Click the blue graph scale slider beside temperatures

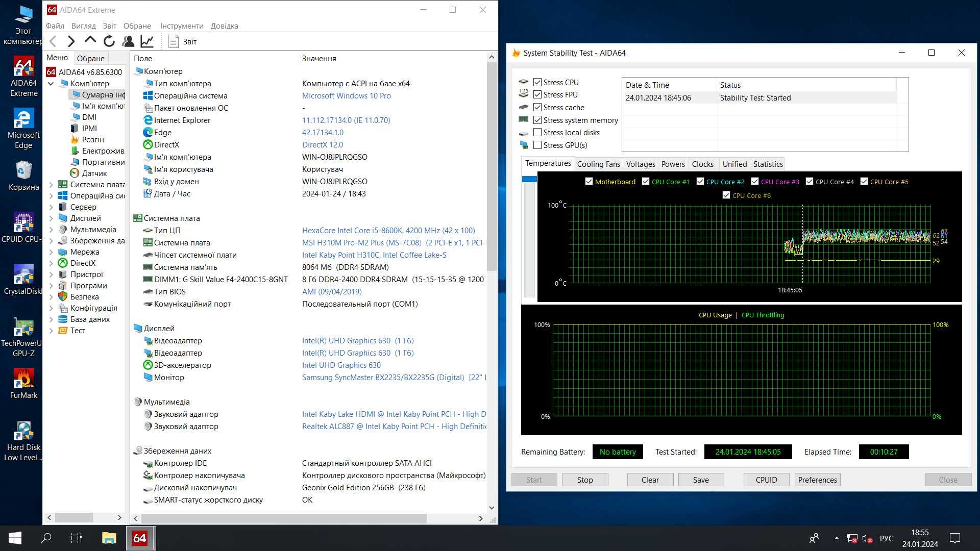click(529, 179)
